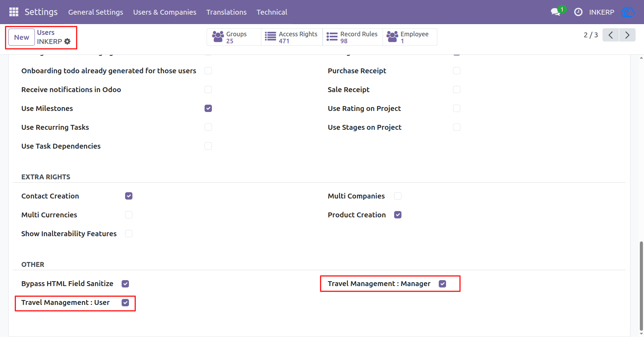Check Onboarding todo already generated checkbox
The width and height of the screenshot is (644, 337).
pos(208,71)
